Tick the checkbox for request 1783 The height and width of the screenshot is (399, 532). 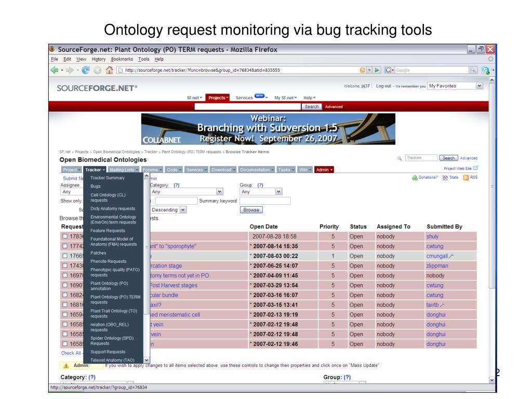point(65,236)
